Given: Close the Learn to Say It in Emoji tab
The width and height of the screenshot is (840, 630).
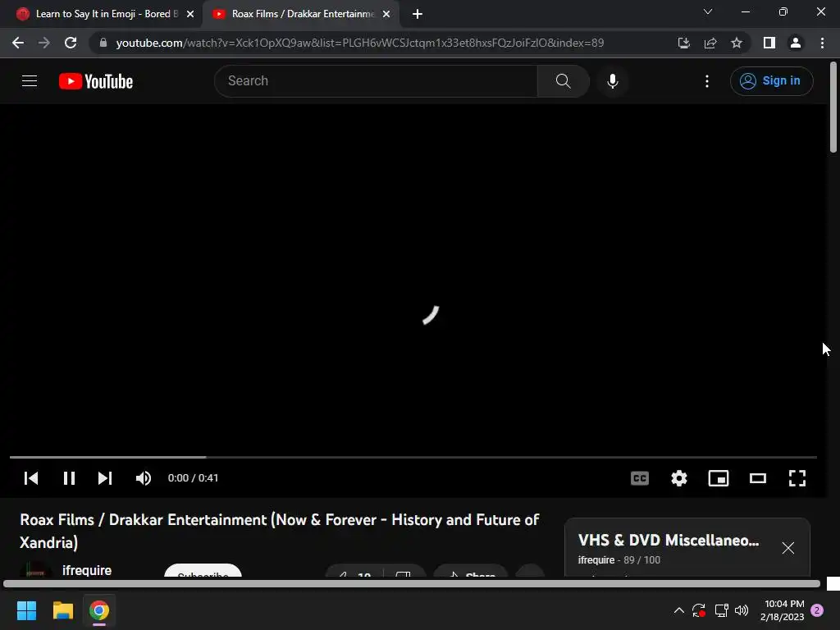Looking at the screenshot, I should tap(190, 14).
